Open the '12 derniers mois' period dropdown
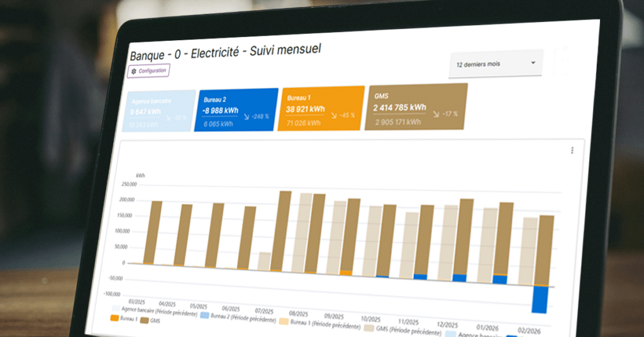Image resolution: width=644 pixels, height=337 pixels. click(x=495, y=64)
